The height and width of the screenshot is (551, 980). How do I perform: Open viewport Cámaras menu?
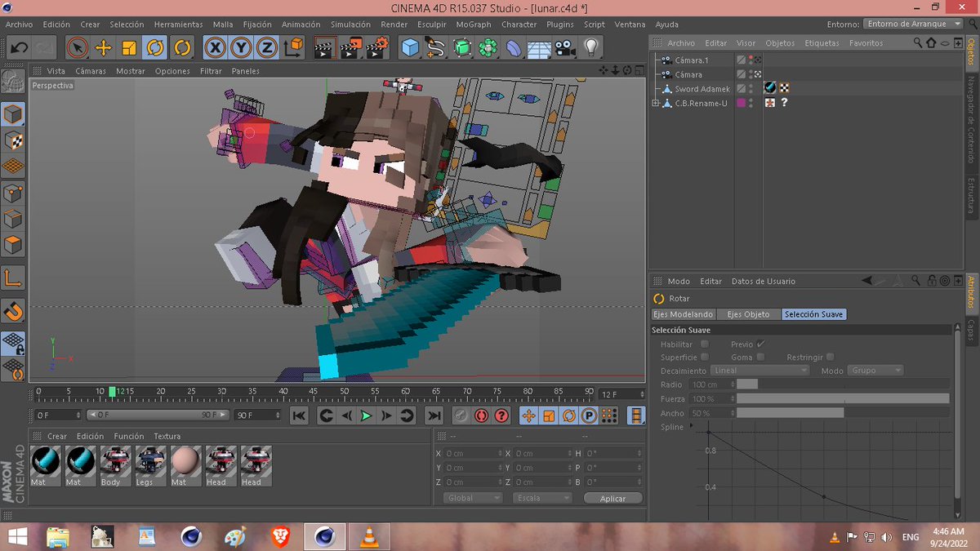[x=91, y=71]
